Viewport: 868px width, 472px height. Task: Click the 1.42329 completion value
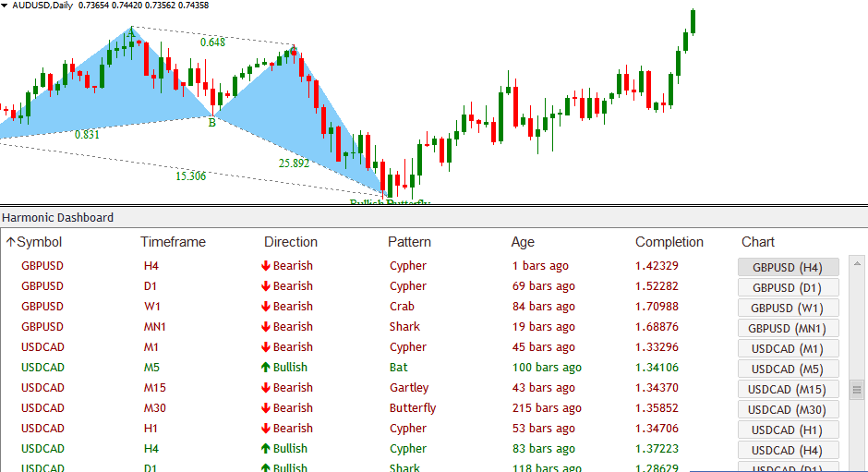[657, 266]
